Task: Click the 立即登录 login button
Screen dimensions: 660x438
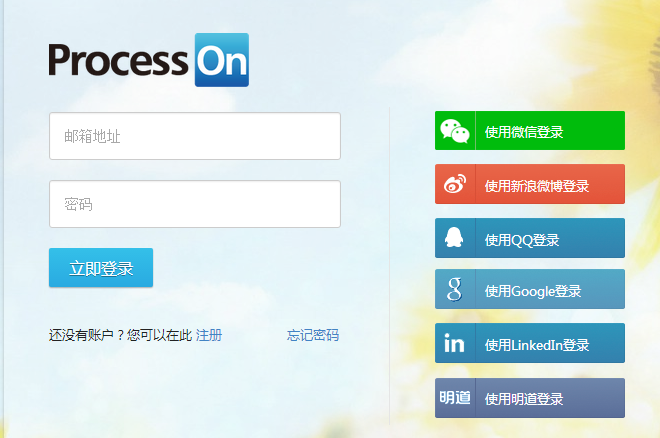Action: click(x=101, y=268)
